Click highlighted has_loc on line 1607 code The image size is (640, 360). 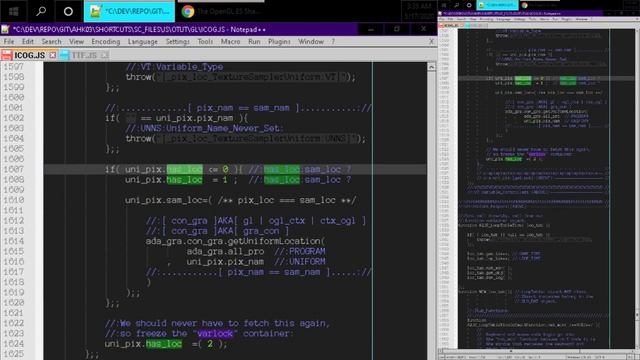[x=184, y=169]
